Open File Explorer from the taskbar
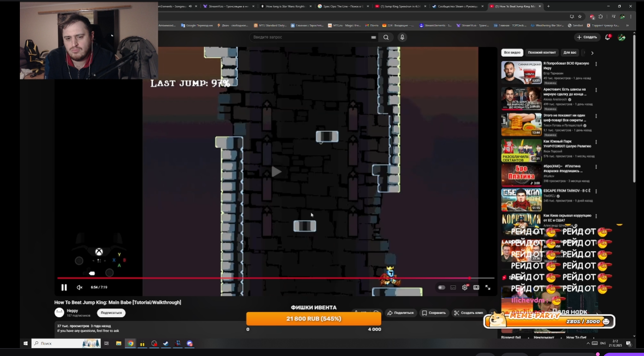 119,344
